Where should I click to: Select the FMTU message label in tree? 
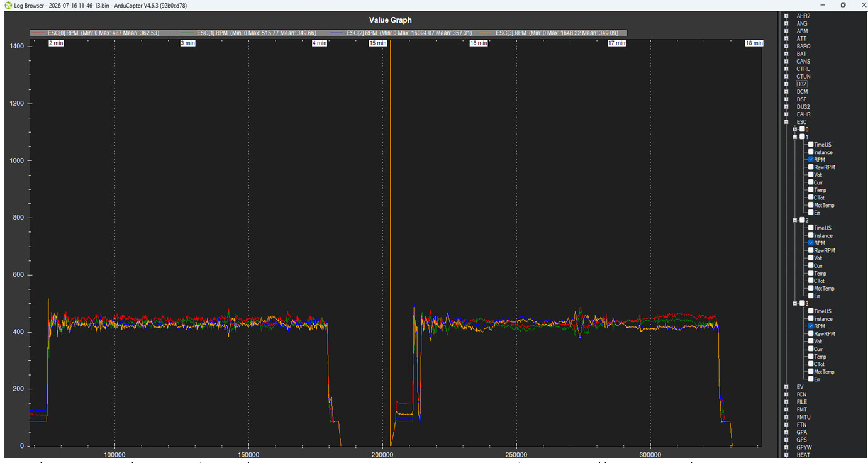(803, 417)
